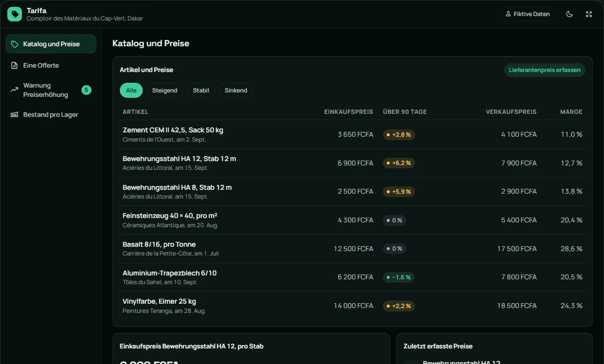Open the Fiktive Daten button
This screenshot has width=604, height=364.
(x=528, y=14)
